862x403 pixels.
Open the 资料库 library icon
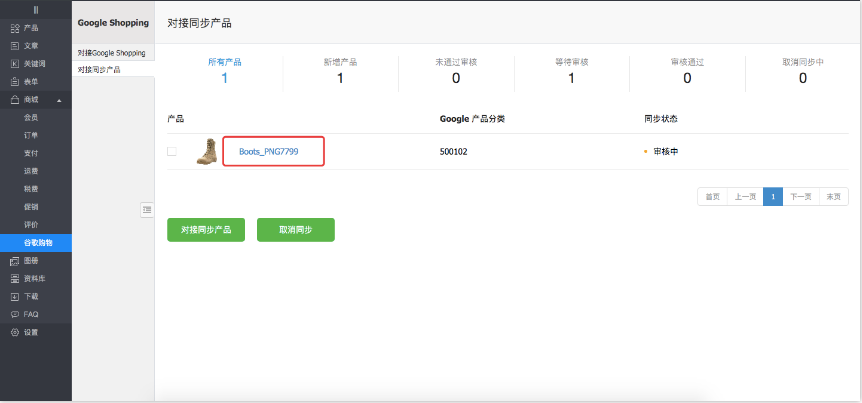coord(15,279)
